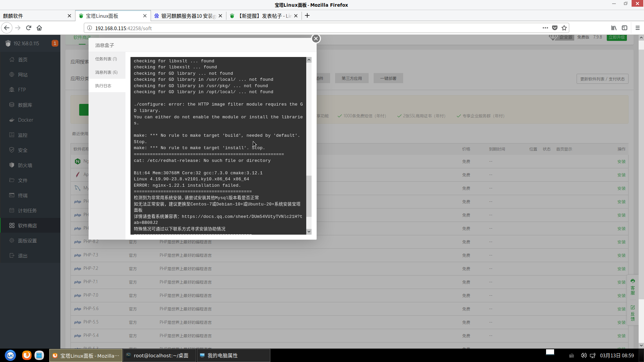Open Firefox hamburger menu

[x=638, y=28]
